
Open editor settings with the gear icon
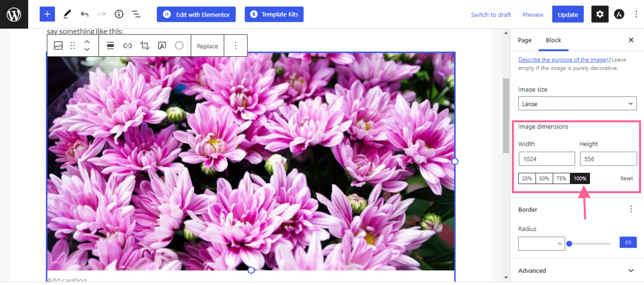[x=600, y=14]
